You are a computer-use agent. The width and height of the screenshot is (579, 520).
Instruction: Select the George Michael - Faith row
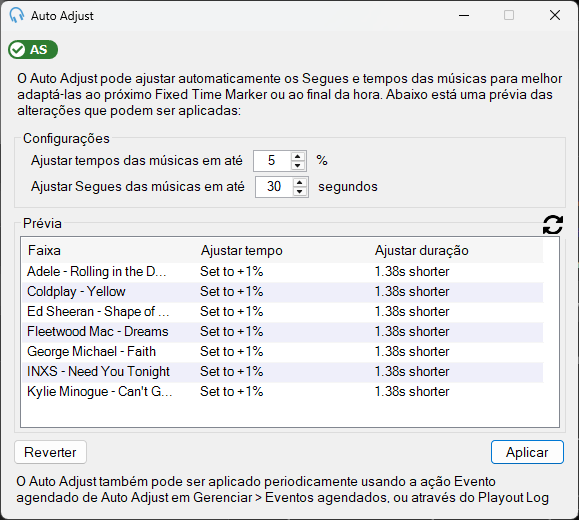[282, 351]
